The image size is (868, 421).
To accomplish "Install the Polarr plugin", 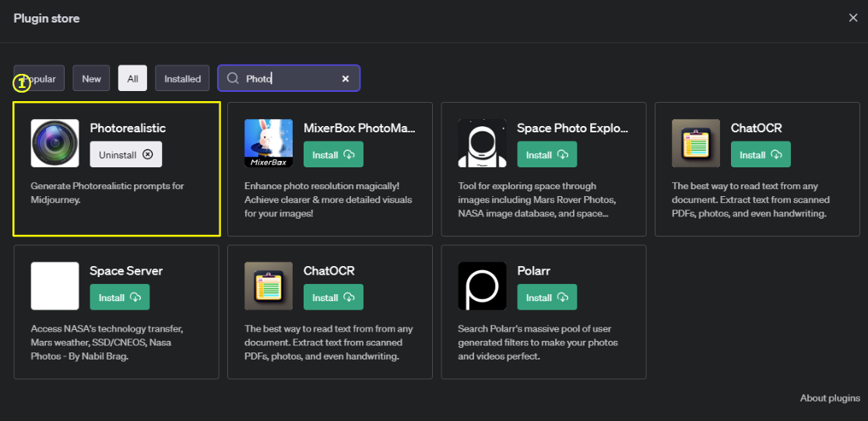I will 547,297.
